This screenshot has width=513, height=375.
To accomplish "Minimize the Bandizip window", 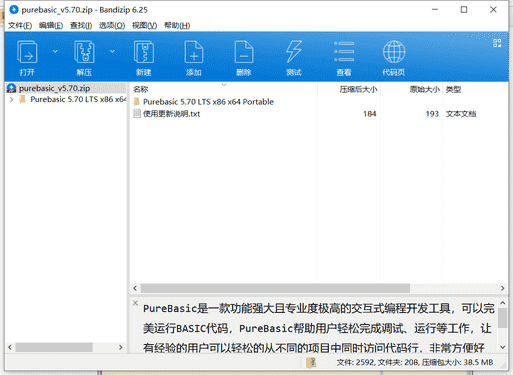I will tap(435, 10).
